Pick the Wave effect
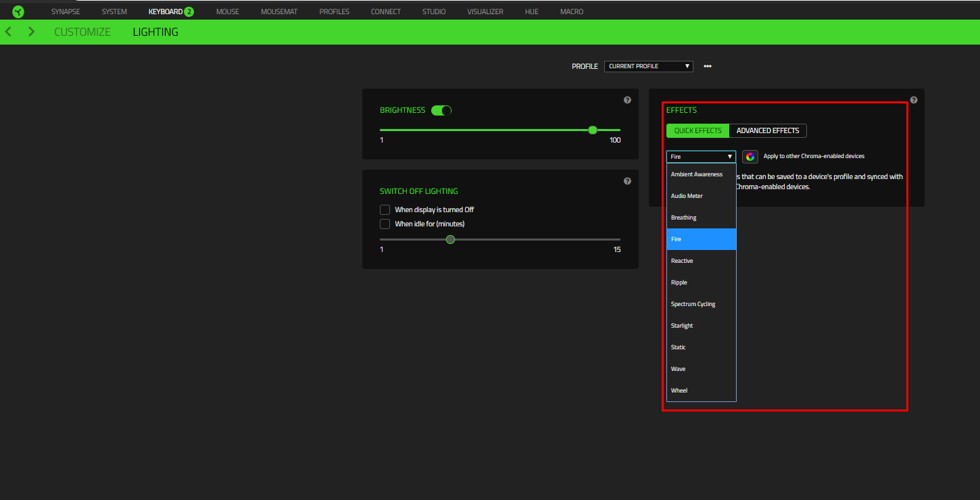The image size is (980, 500). (x=702, y=369)
